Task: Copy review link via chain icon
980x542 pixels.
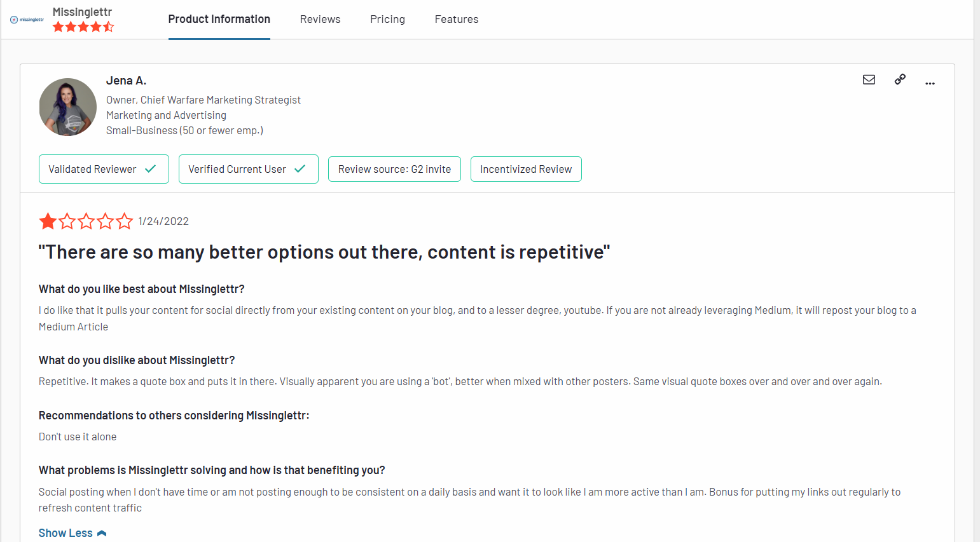Action: (x=900, y=79)
